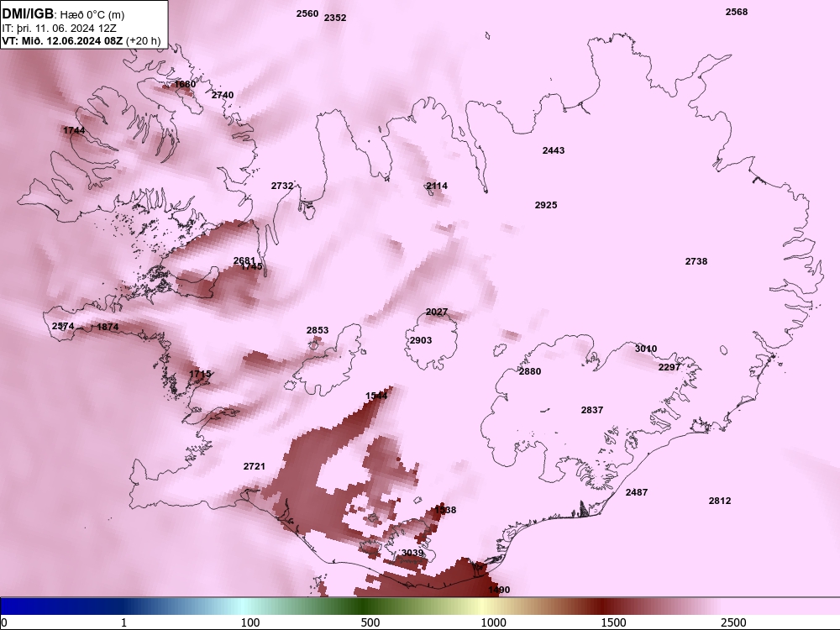The height and width of the screenshot is (630, 840).
Task: Click the 2681 height label
Action: 244,261
